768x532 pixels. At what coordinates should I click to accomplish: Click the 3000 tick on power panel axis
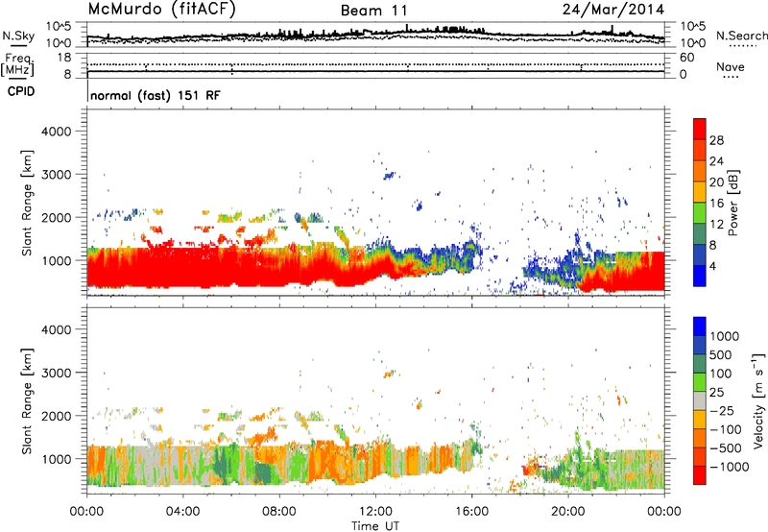click(x=57, y=175)
